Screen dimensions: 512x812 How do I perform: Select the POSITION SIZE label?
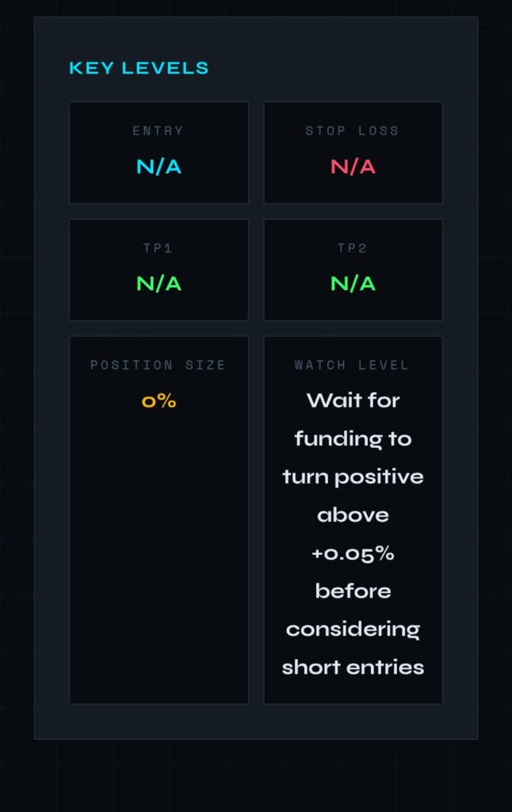click(159, 366)
